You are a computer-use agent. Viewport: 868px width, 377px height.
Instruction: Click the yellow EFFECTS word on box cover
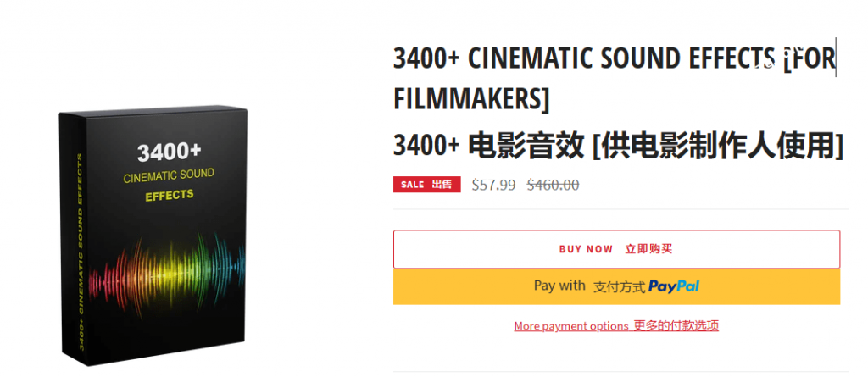[170, 195]
